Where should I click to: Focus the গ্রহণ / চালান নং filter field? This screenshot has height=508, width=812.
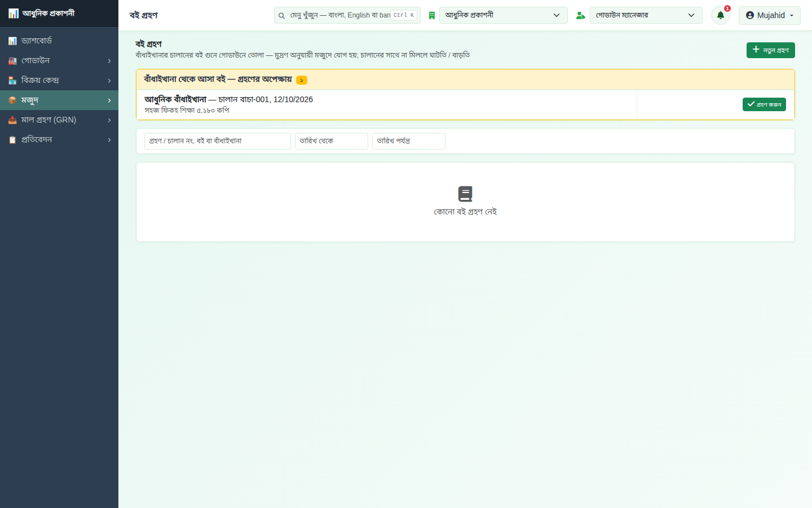point(218,141)
